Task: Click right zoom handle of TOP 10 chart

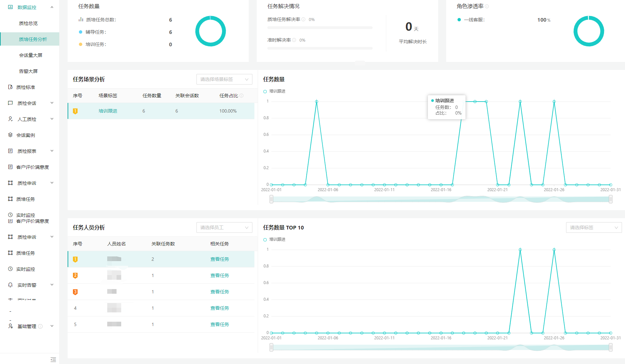Action: 611,347
